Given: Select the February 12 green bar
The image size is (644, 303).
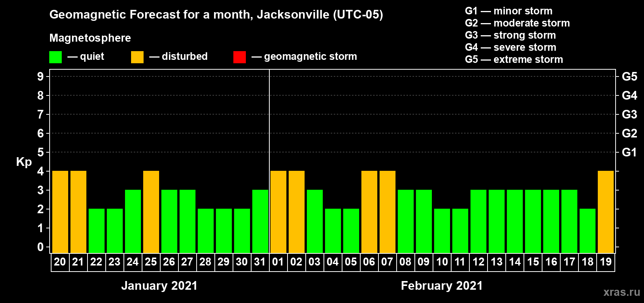Looking at the screenshot, I should click(478, 222).
